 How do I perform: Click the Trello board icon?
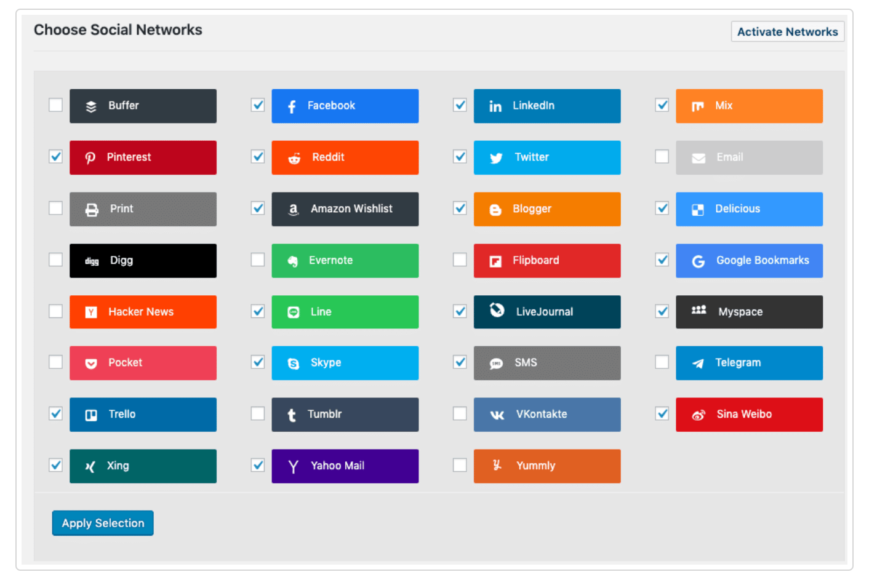(91, 415)
